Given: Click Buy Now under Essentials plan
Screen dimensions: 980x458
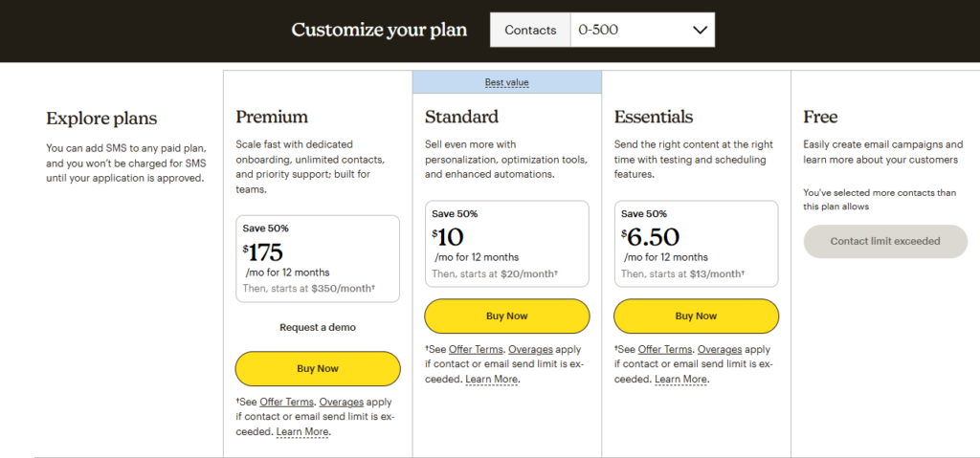Looking at the screenshot, I should (696, 316).
